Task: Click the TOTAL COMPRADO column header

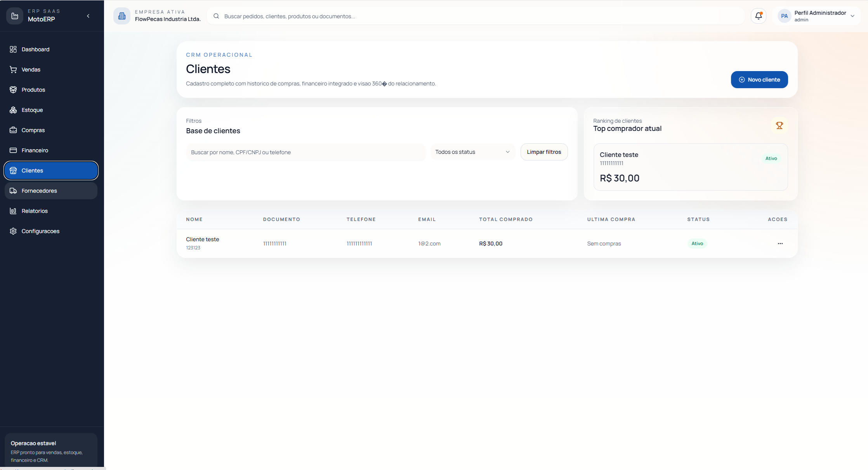Action: 505,219
